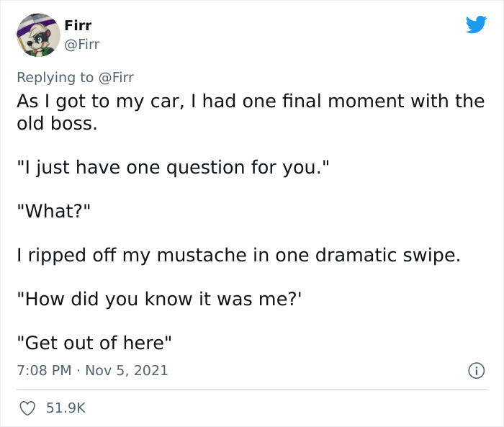The height and width of the screenshot is (427, 504).
Task: Open the Firr display name
Action: tap(78, 25)
